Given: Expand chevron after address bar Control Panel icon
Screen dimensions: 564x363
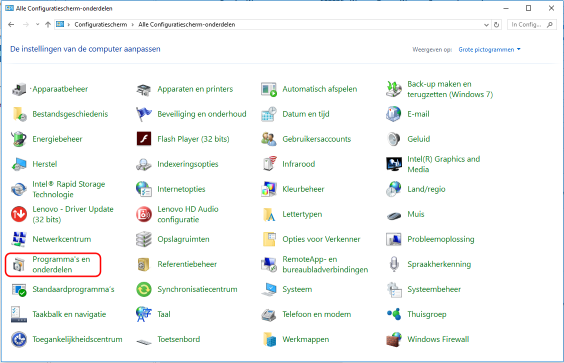Looking at the screenshot, I should 68,24.
